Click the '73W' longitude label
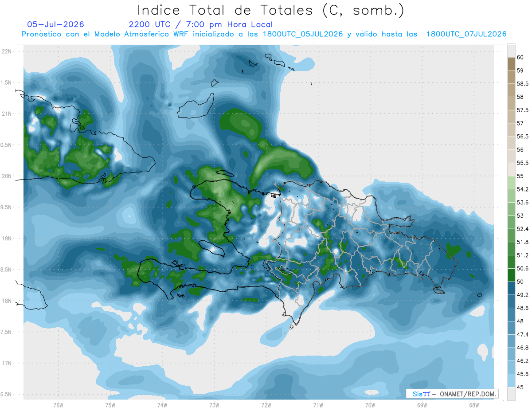Image resolution: width=532 pixels, height=411 pixels. coord(214,405)
